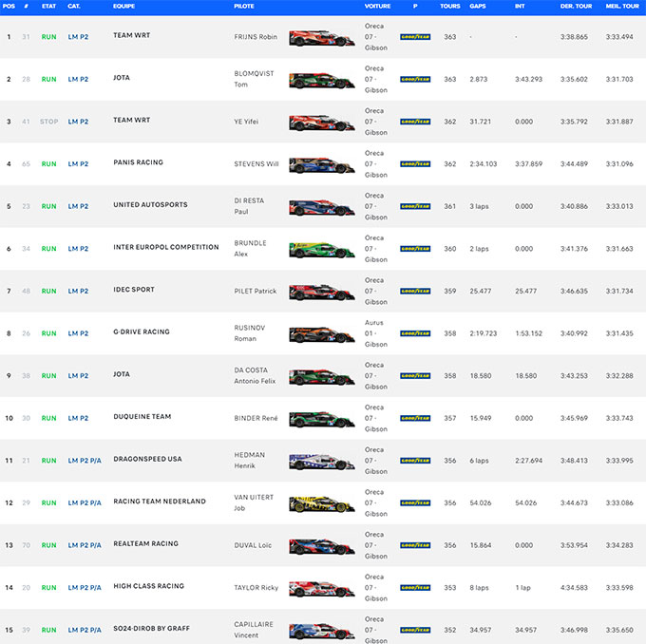Click the Goodyear logo in High Class Racing row
The width and height of the screenshot is (646, 644).
[414, 588]
